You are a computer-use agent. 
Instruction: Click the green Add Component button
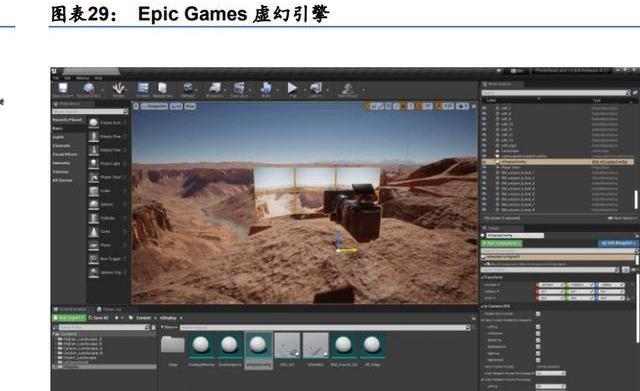coord(502,243)
